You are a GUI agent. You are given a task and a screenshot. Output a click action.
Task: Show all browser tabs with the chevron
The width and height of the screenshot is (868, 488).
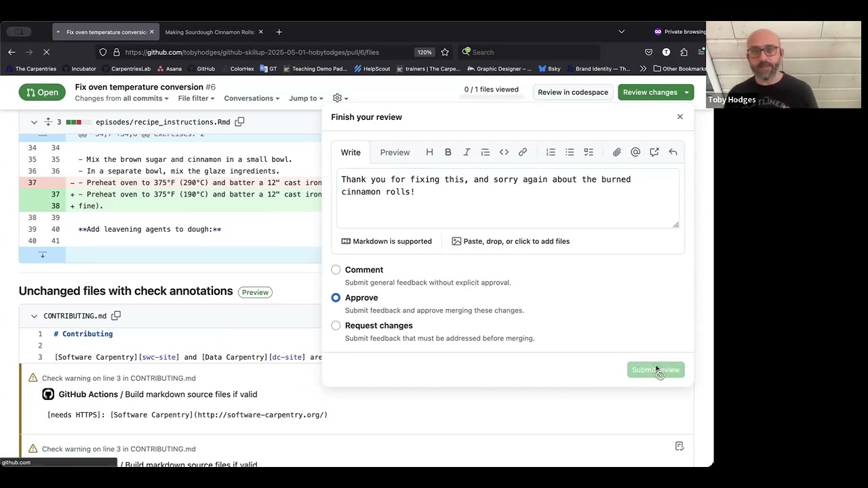click(621, 32)
